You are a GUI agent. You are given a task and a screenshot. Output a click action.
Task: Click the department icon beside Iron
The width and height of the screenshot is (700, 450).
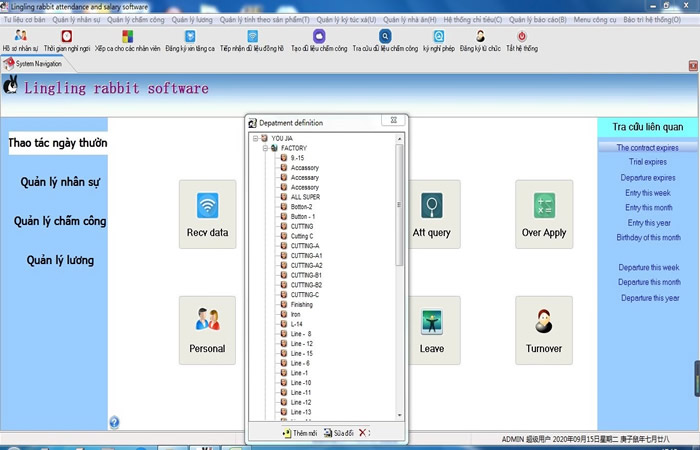283,314
